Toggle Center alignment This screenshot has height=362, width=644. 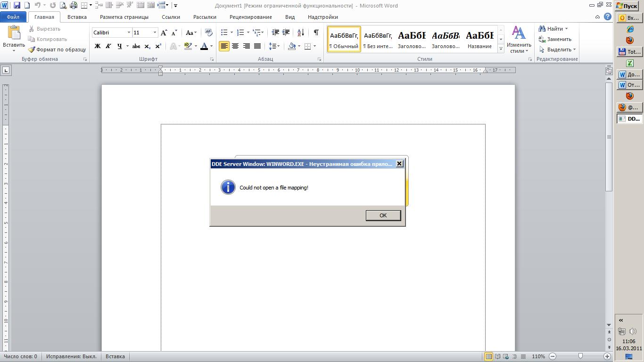(235, 46)
